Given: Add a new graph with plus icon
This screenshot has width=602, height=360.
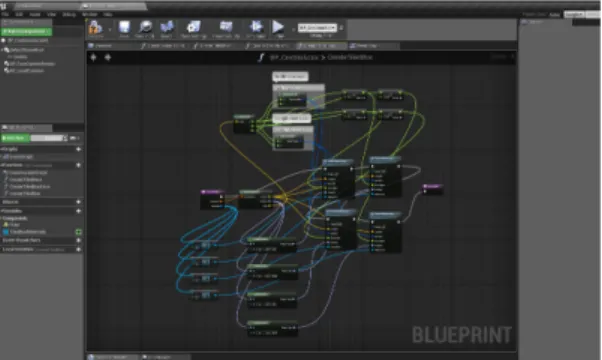Looking at the screenshot, I should (78, 149).
